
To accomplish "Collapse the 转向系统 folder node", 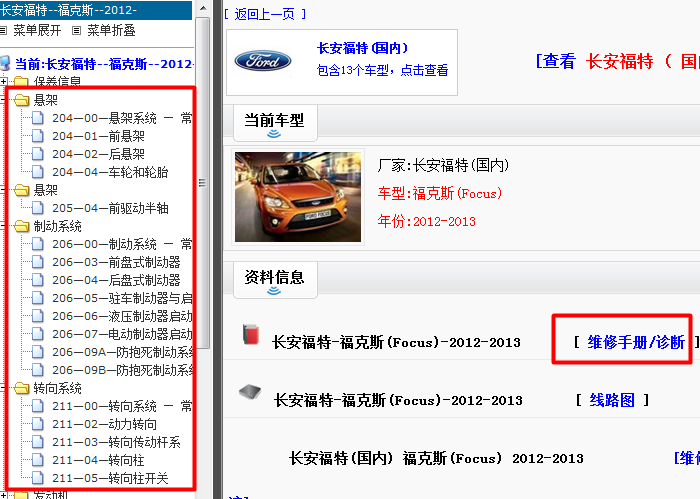I will point(3,388).
